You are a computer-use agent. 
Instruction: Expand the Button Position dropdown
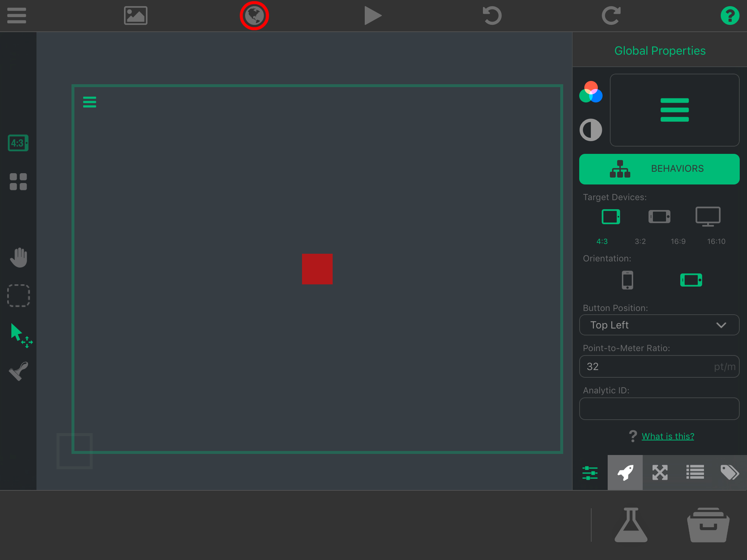tap(659, 325)
